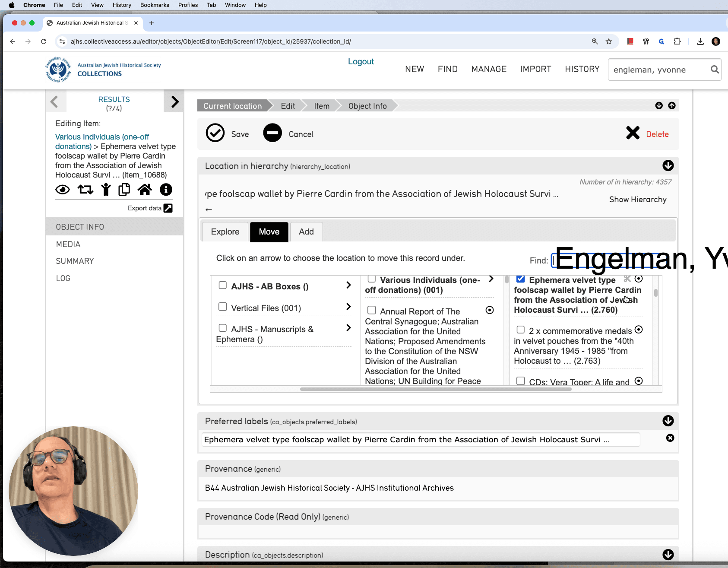Tick the 2 x commemorative medals checkbox

pyautogui.click(x=521, y=330)
